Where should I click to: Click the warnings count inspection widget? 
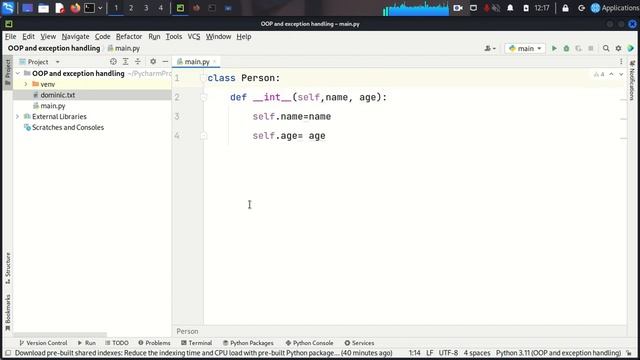click(599, 74)
